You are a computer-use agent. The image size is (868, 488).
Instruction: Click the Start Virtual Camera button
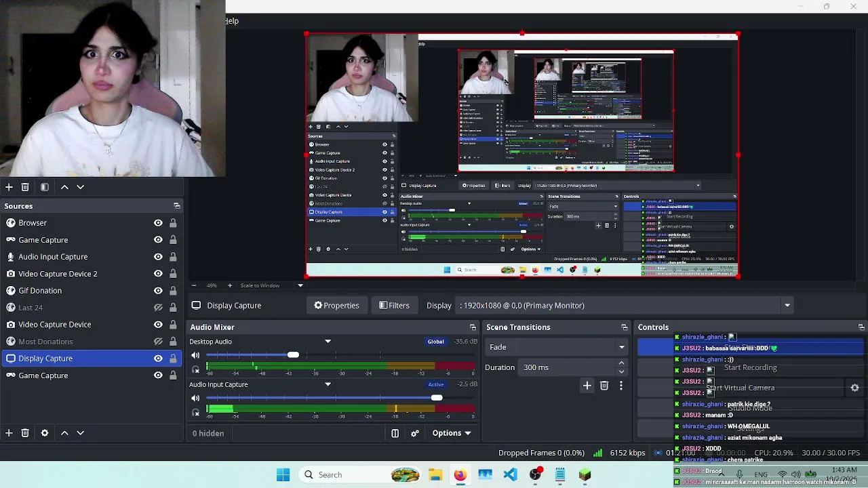[741, 388]
